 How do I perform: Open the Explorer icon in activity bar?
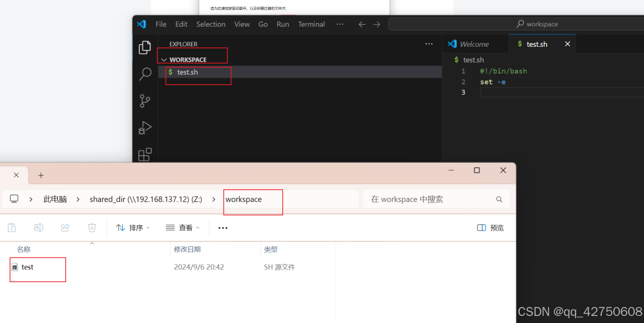[145, 47]
